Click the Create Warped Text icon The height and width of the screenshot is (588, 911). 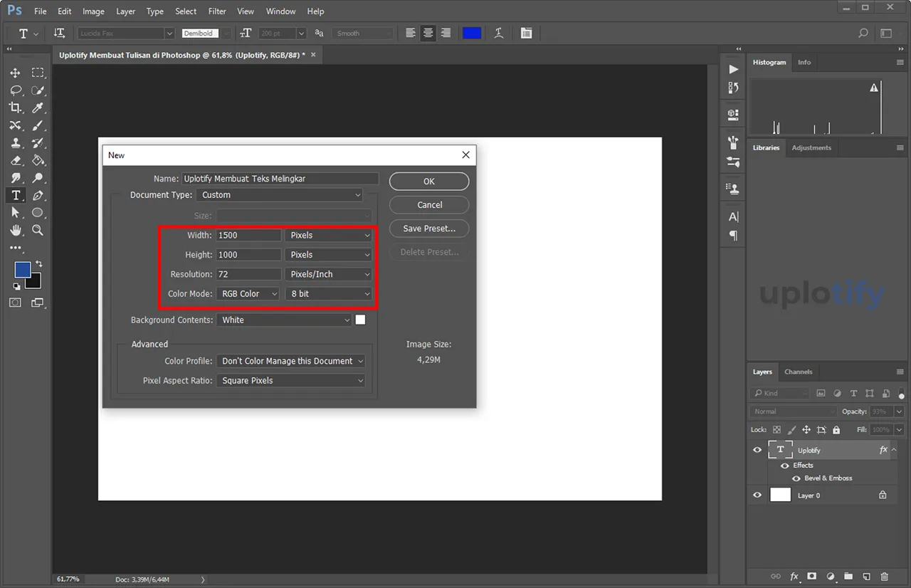point(499,33)
